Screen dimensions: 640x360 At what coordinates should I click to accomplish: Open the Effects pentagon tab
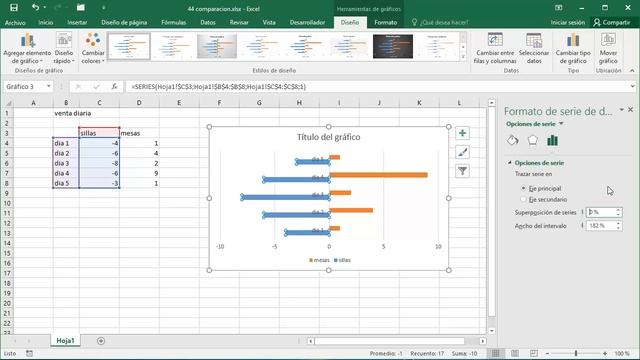tap(532, 140)
